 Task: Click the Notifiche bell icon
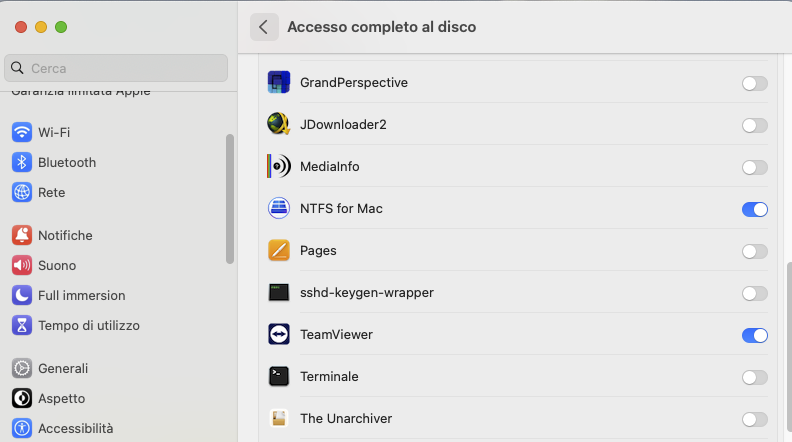[22, 235]
